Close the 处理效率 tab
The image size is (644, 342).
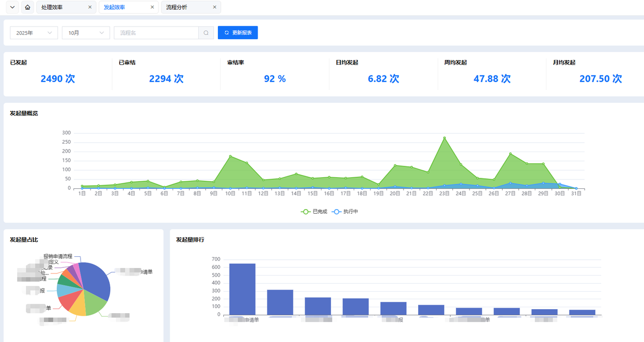(x=90, y=8)
